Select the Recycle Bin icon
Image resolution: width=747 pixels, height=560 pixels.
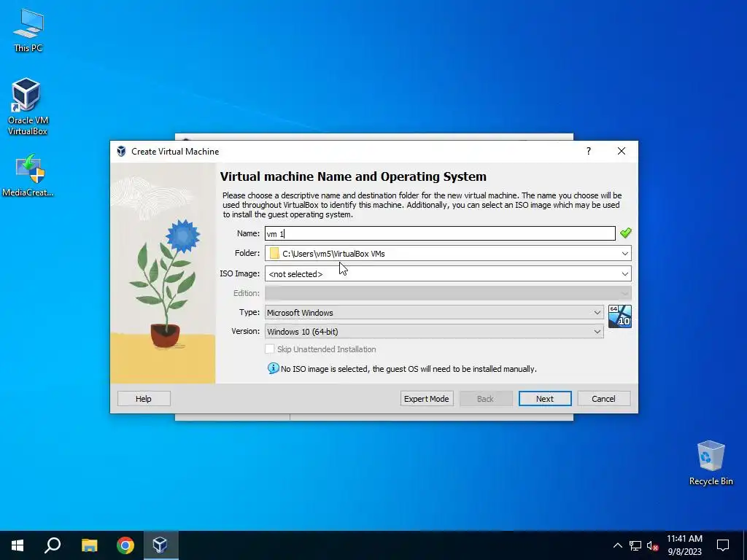pos(711,463)
